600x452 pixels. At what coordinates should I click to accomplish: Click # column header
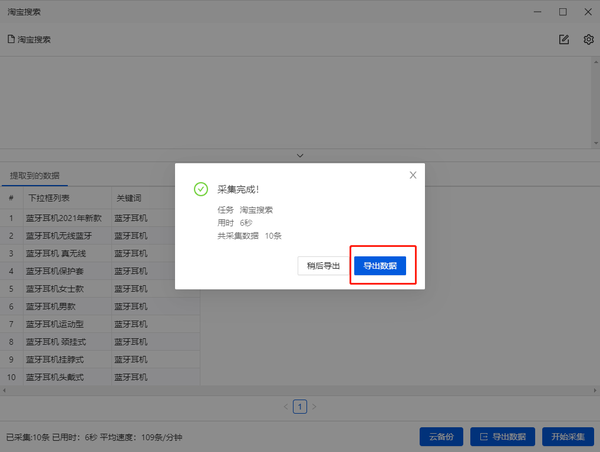[11, 198]
